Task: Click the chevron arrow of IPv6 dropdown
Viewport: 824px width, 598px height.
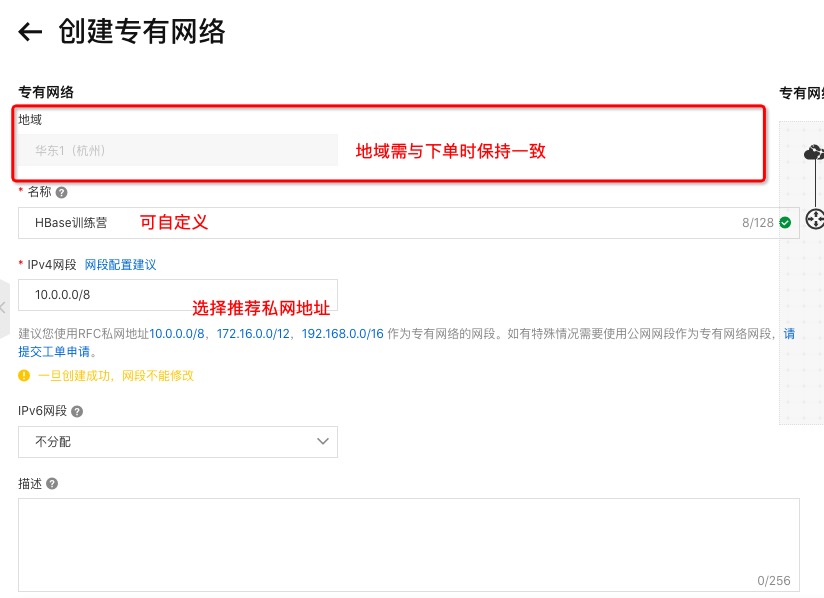Action: (323, 441)
